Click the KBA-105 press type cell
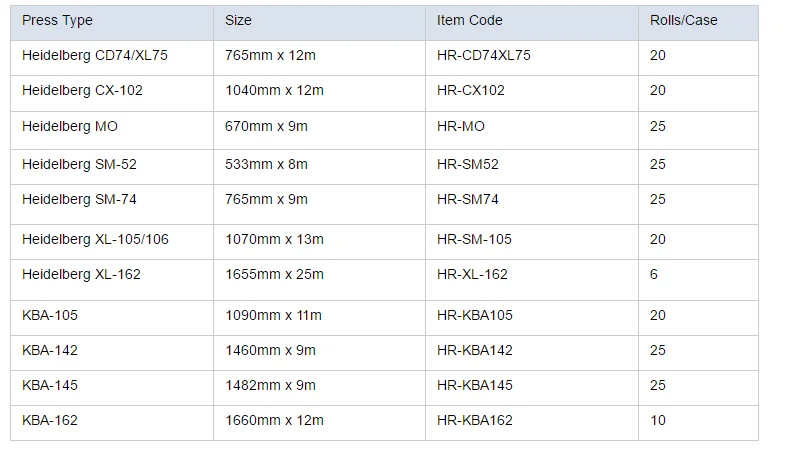This screenshot has width=785, height=449. pyautogui.click(x=50, y=315)
